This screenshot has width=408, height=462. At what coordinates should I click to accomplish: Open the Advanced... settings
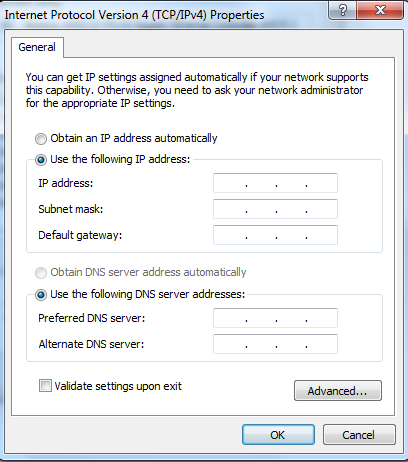tap(338, 391)
